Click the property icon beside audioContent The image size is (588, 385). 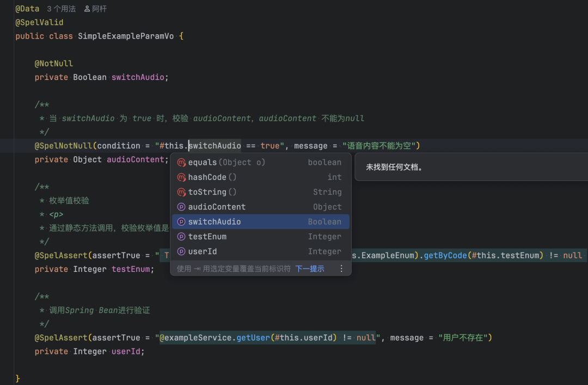182,207
